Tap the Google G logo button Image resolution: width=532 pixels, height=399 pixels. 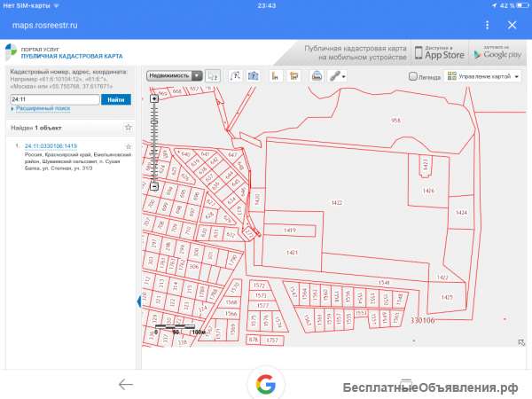tap(266, 385)
